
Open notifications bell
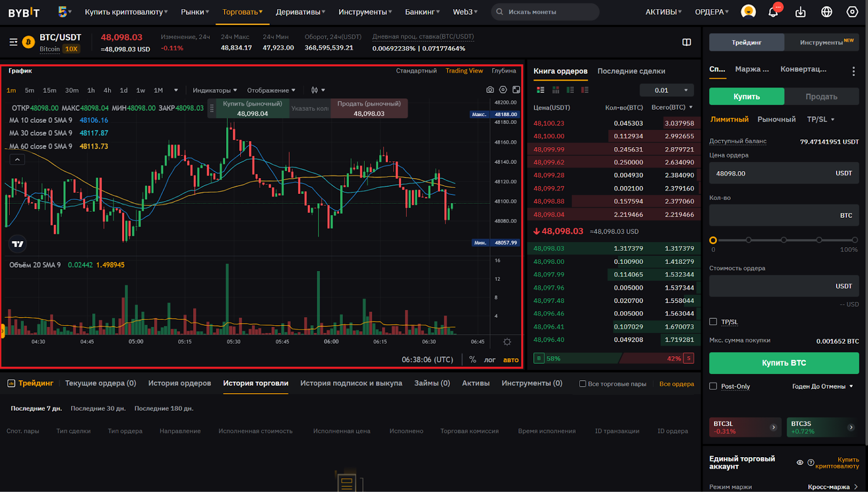point(774,11)
